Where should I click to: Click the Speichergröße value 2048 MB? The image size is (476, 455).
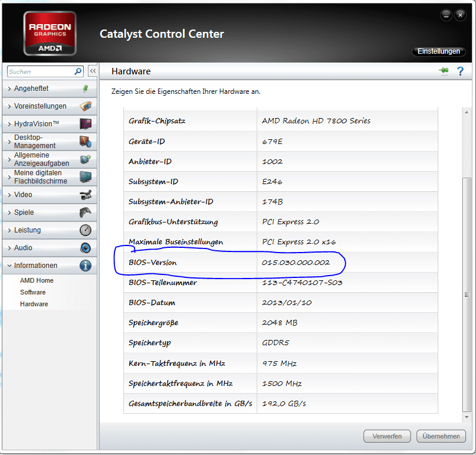280,323
